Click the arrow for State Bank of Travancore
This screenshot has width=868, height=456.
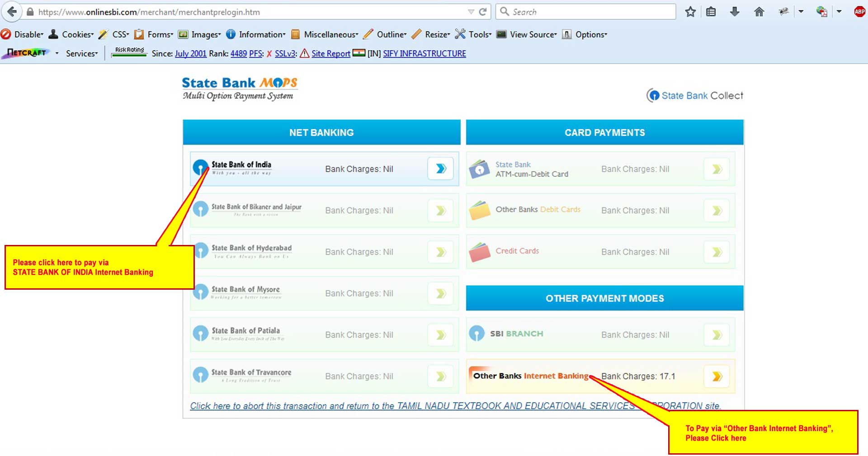click(441, 376)
